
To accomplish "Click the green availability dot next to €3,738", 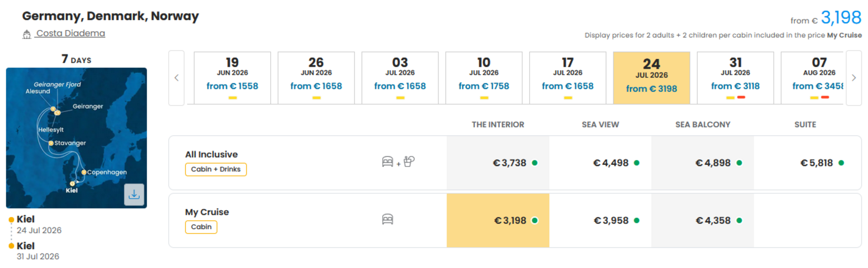I will pos(534,163).
